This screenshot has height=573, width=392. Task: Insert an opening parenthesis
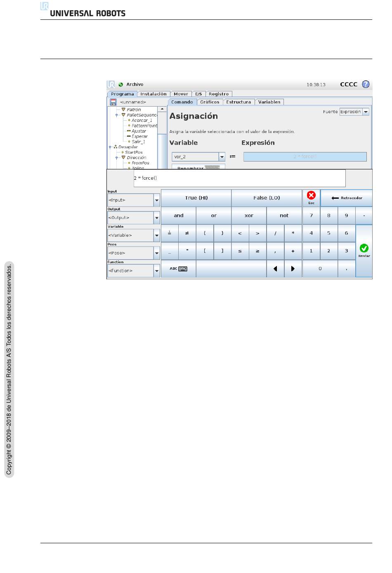tap(205, 233)
